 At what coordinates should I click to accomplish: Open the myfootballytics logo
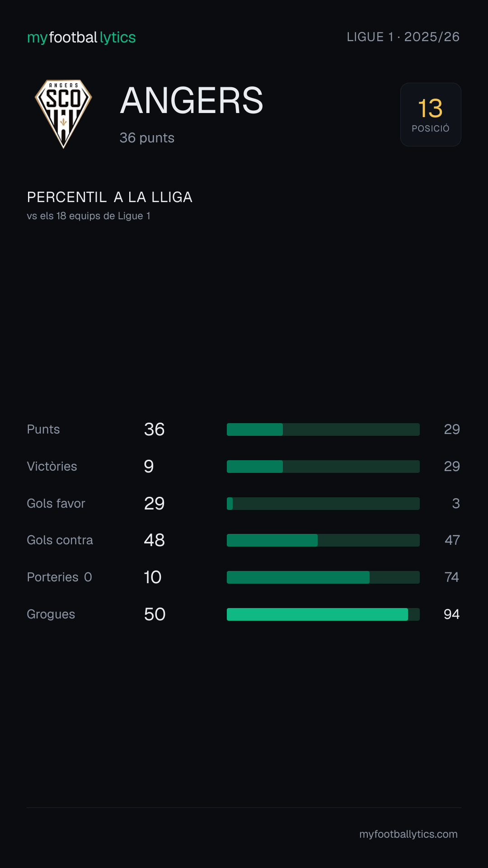pyautogui.click(x=81, y=37)
